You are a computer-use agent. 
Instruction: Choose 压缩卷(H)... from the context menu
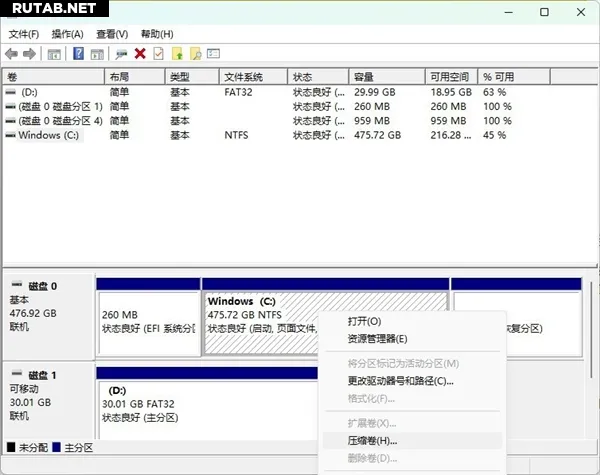(372, 440)
